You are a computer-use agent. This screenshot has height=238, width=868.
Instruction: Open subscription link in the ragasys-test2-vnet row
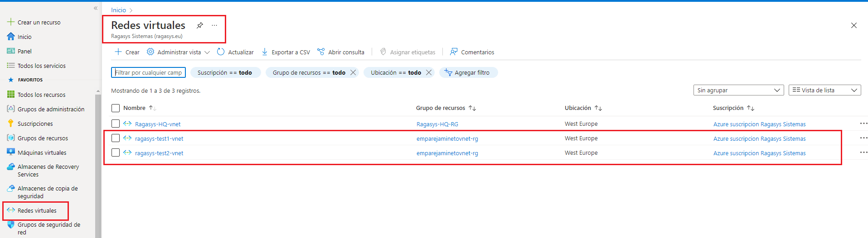pyautogui.click(x=760, y=153)
